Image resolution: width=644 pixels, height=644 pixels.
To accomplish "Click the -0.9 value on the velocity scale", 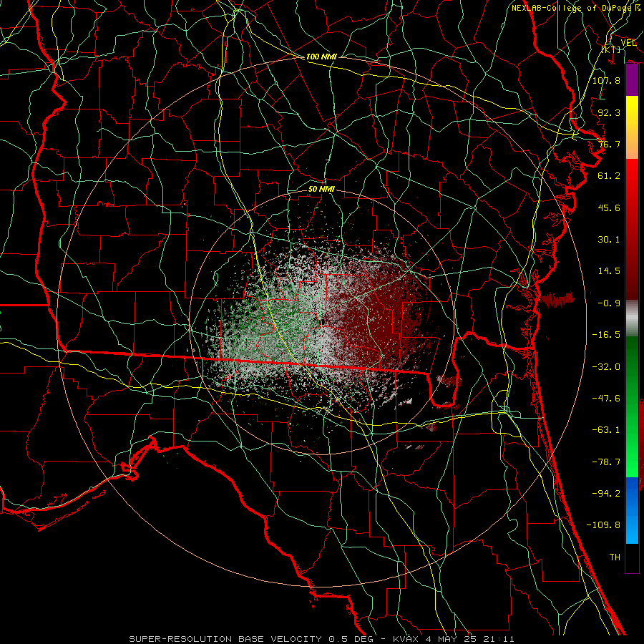I will [x=609, y=303].
